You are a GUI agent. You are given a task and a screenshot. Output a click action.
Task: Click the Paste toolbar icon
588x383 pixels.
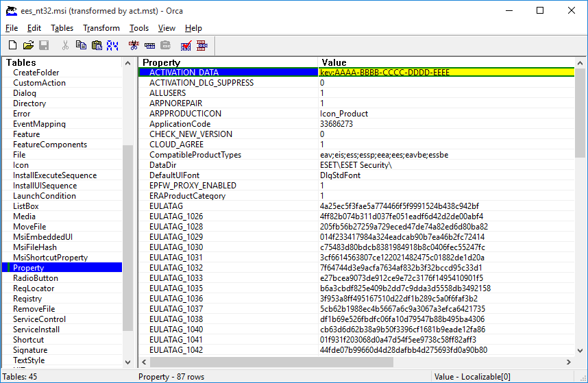97,45
